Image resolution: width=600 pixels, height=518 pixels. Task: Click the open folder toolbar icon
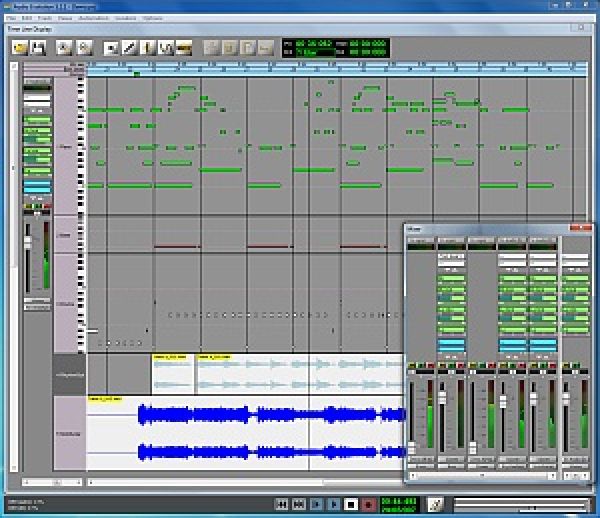(20, 47)
